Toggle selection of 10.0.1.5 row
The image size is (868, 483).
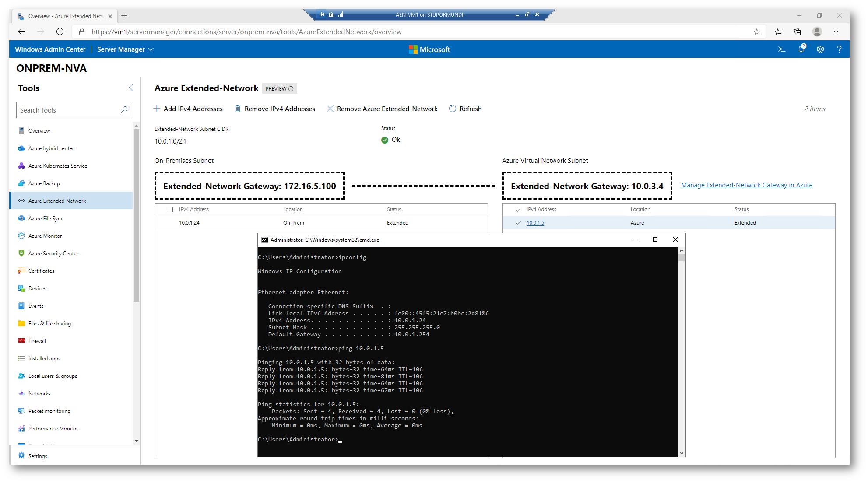pos(518,223)
